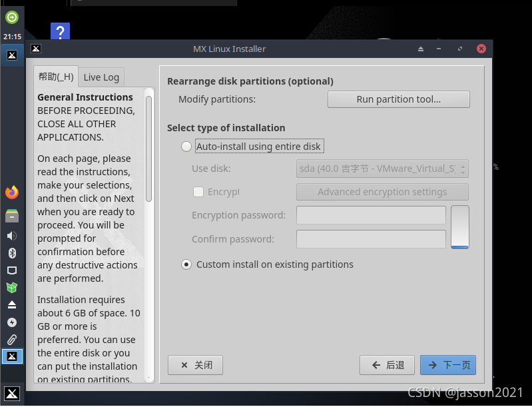Launch Firefox from the side panel

pyautogui.click(x=12, y=193)
